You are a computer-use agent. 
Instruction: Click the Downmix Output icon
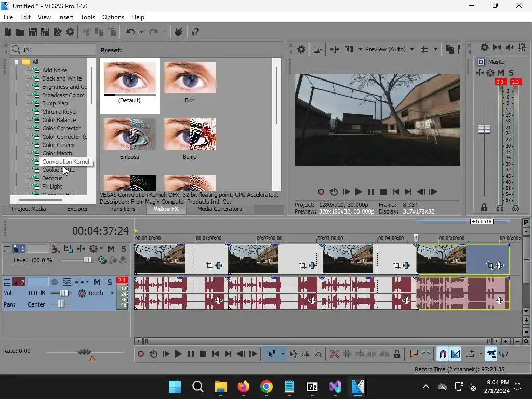(x=497, y=47)
